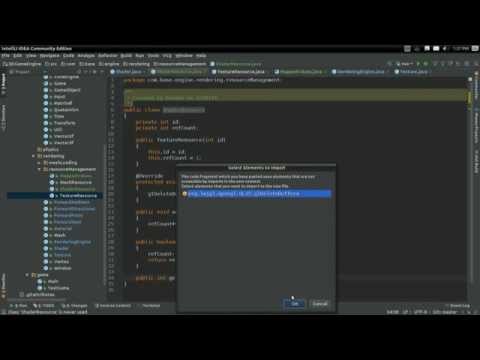The height and width of the screenshot is (360, 480).
Task: Expand the meshLoading package arrow
Action: point(39,163)
